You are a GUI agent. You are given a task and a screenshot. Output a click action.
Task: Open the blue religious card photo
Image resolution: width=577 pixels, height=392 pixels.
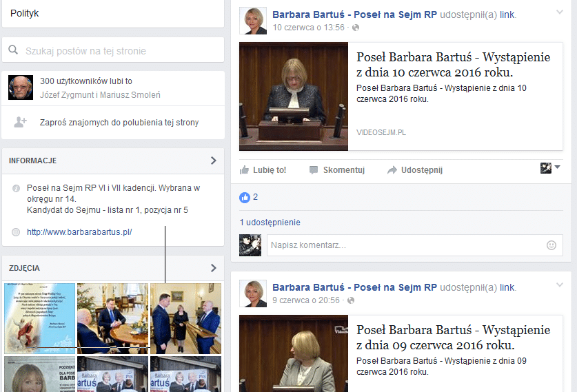(40, 318)
